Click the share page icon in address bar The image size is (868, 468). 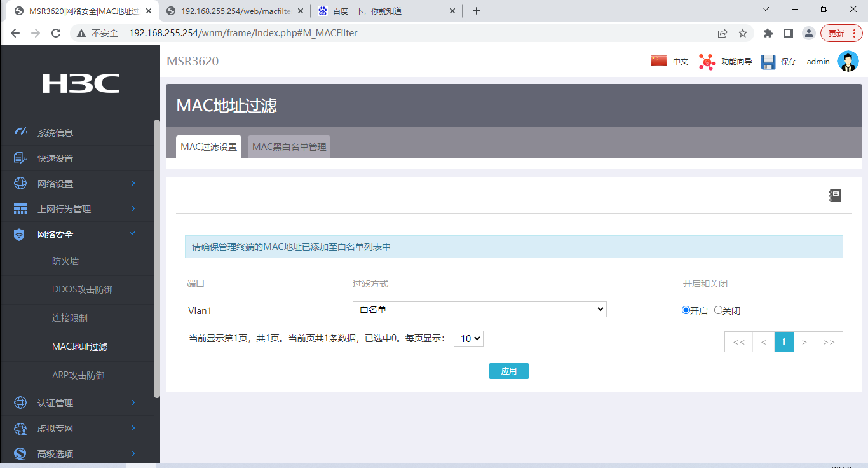[x=722, y=33]
